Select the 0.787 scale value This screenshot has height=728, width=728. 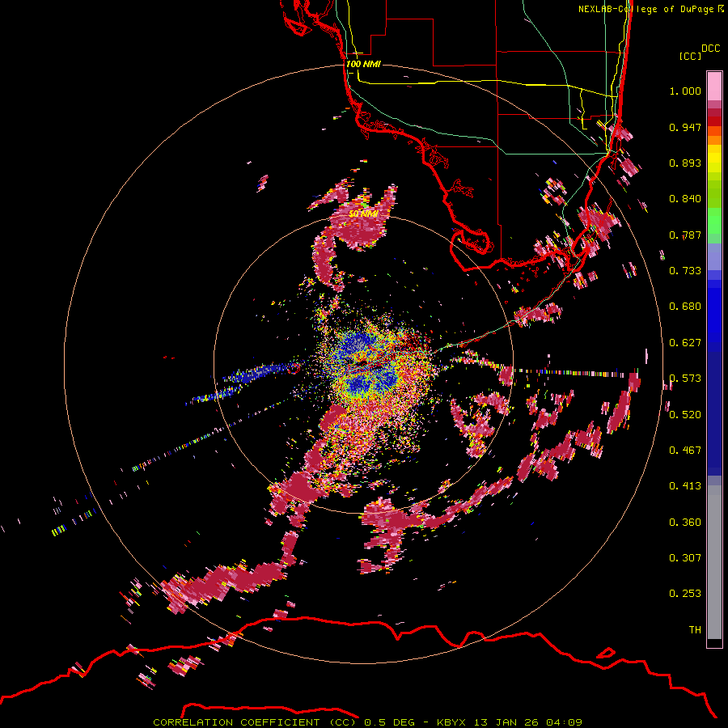685,235
